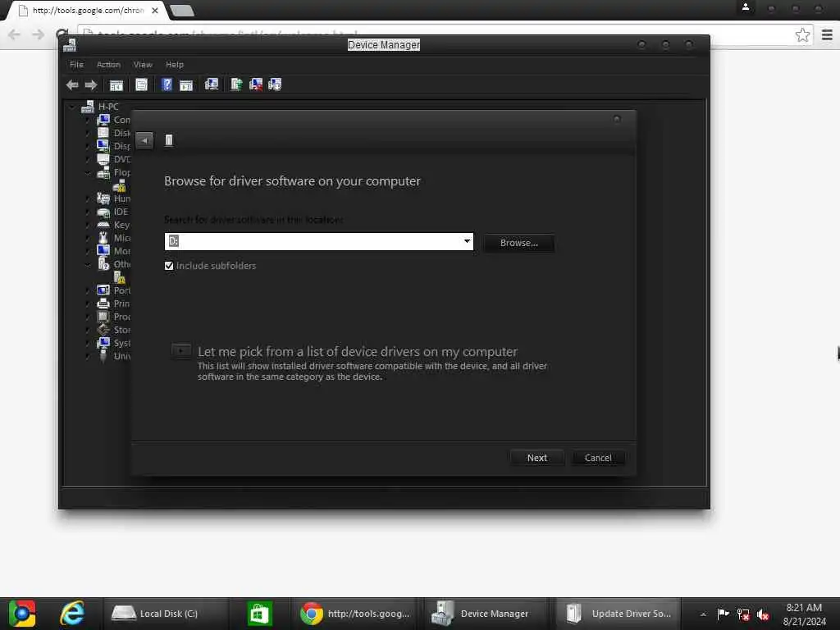Click the Browse... button

pyautogui.click(x=518, y=243)
